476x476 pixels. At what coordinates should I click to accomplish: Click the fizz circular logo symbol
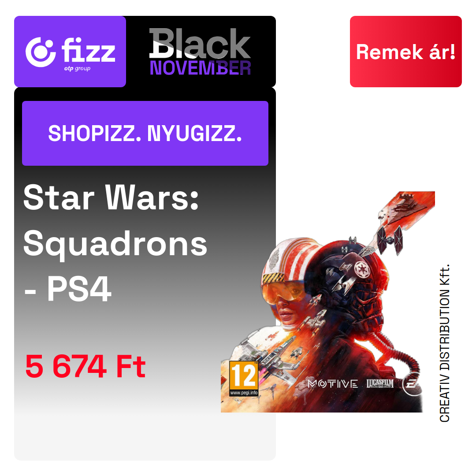(x=41, y=52)
